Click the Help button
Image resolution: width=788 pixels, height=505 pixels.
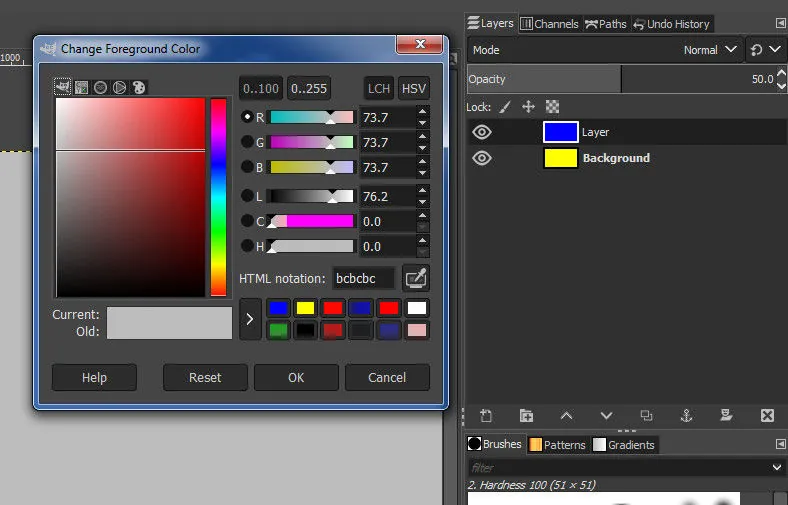click(94, 377)
